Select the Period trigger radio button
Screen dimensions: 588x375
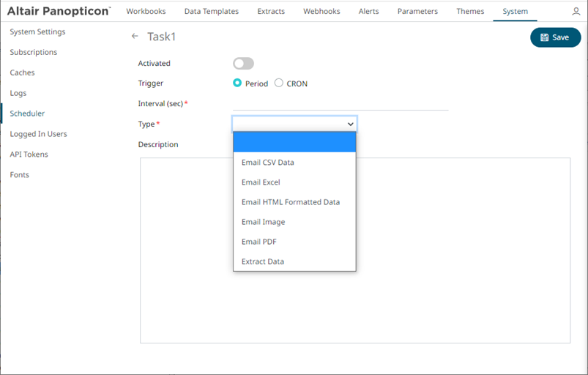click(237, 83)
